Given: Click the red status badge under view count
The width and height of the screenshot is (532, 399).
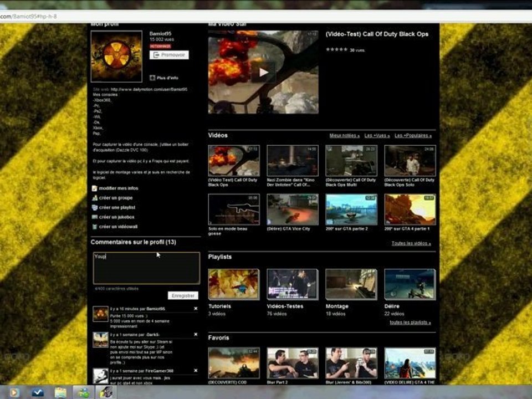Looking at the screenshot, I should click(160, 46).
